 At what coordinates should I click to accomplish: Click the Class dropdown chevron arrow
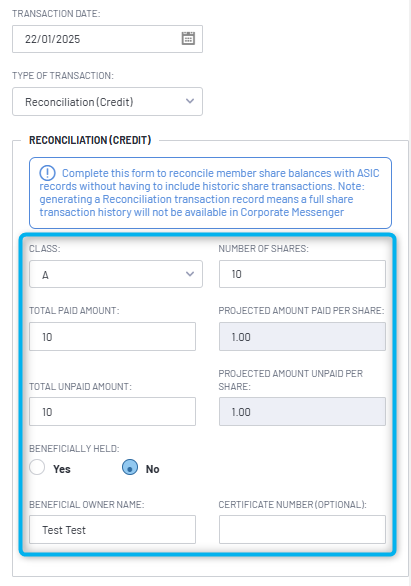(190, 274)
